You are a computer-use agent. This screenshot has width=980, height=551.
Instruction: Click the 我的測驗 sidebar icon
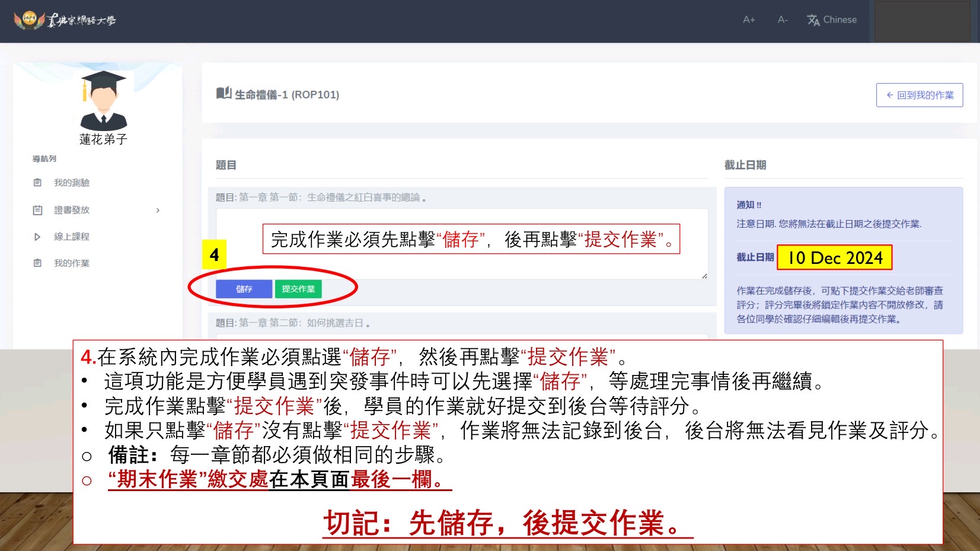(37, 183)
